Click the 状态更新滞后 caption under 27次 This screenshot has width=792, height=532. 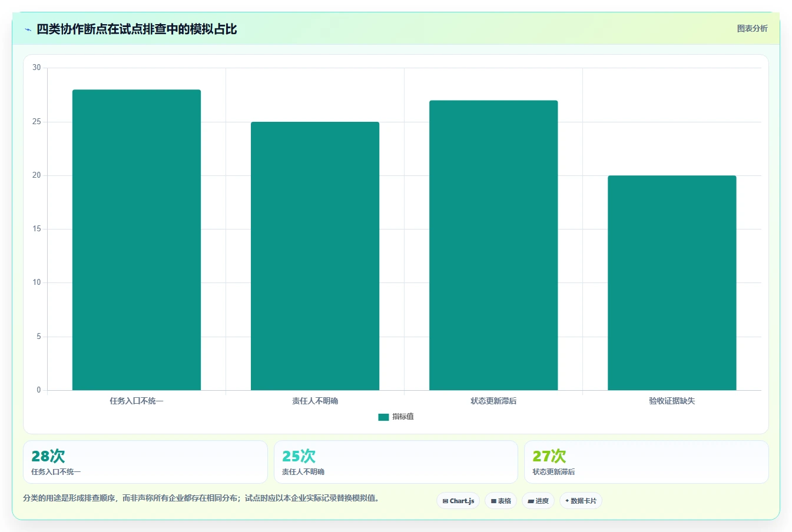[x=554, y=472]
